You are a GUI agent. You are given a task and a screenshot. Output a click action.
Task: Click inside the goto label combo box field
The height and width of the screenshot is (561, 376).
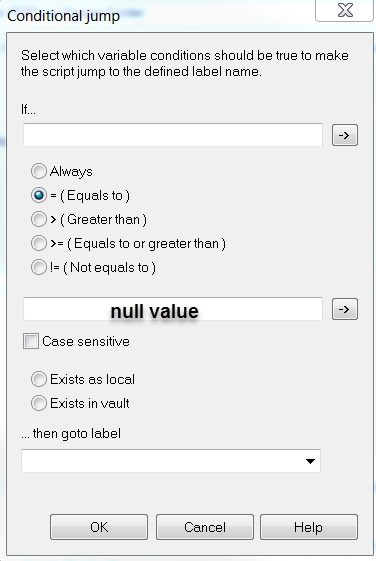coord(171,461)
